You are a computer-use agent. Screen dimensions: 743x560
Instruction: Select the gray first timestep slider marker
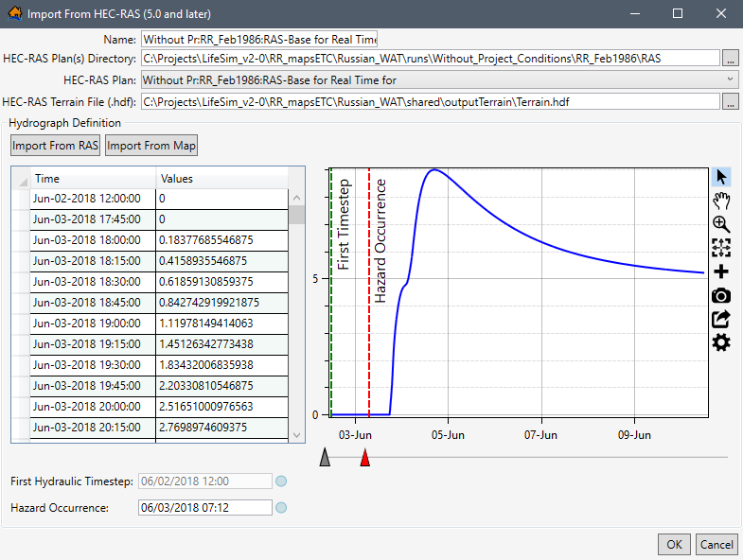coord(325,457)
